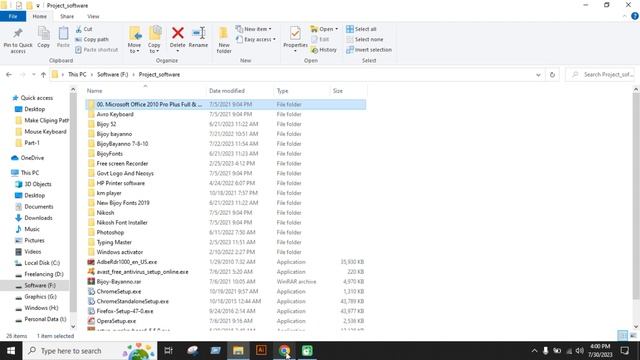
Task: Select the Typing Master folder
Action: pos(226,242)
